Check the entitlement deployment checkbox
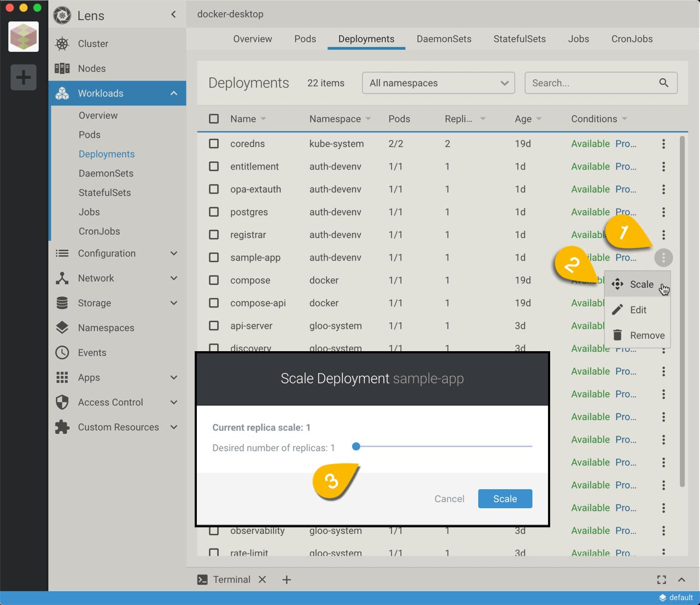 (214, 166)
